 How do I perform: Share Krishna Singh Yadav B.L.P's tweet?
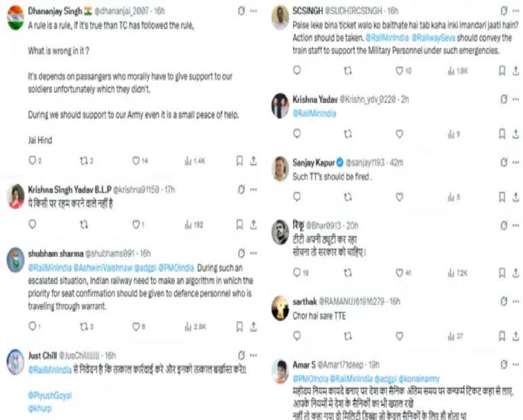(x=253, y=224)
